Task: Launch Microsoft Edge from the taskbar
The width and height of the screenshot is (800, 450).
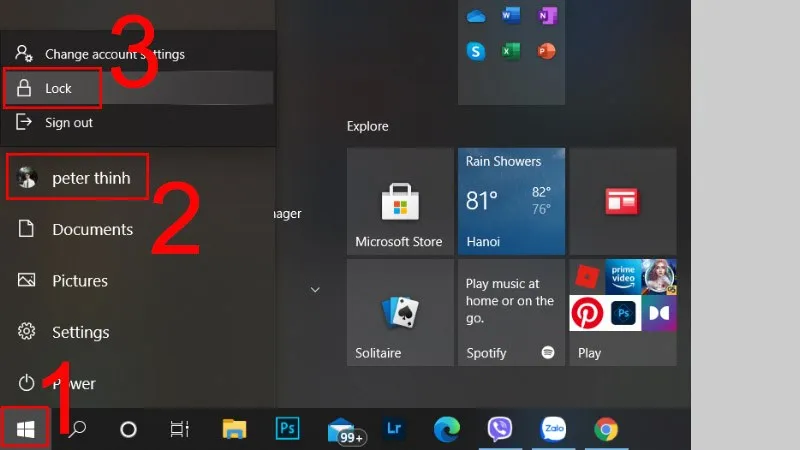Action: coord(446,429)
